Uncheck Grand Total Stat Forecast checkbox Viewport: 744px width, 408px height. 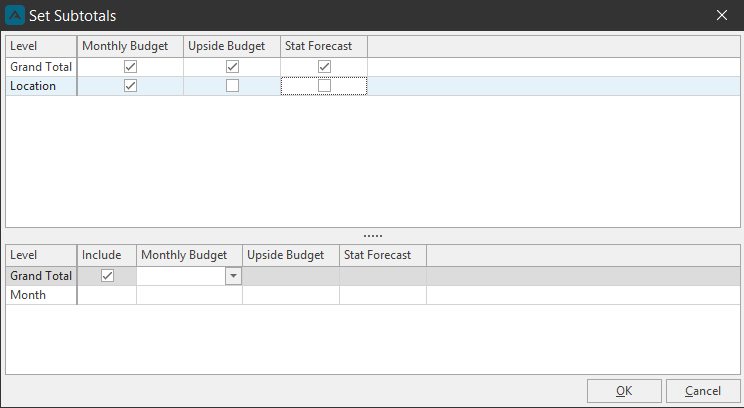(x=324, y=67)
